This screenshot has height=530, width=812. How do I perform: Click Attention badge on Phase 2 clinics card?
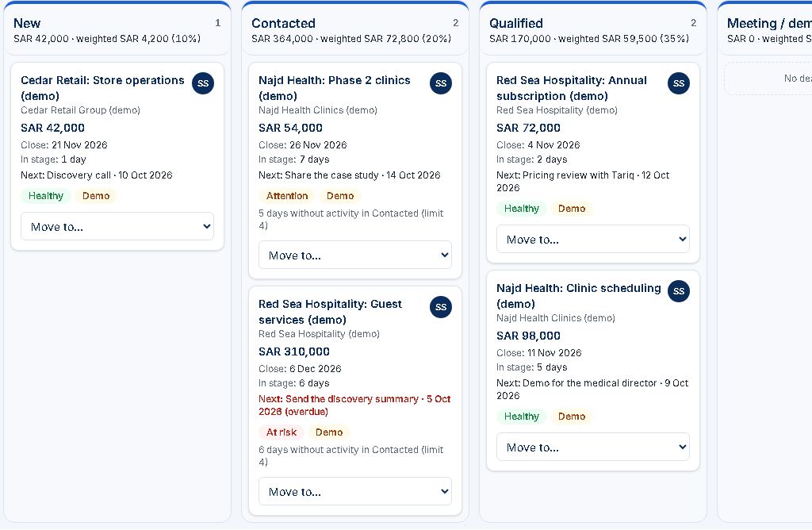click(287, 196)
